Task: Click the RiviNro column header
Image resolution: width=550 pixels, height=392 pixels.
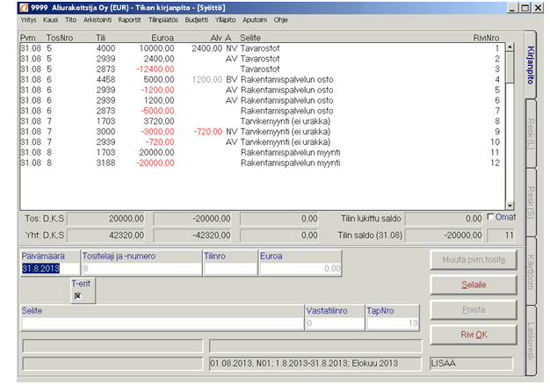Action: click(x=486, y=38)
